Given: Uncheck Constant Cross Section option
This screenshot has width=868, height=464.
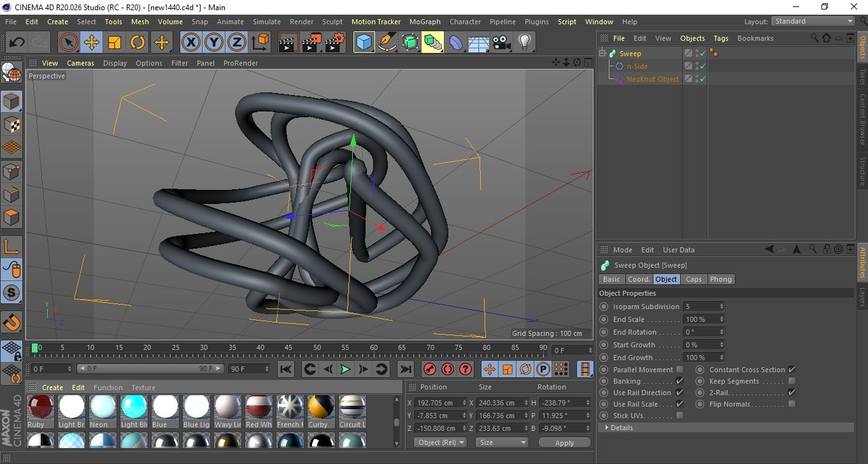Looking at the screenshot, I should [x=792, y=370].
